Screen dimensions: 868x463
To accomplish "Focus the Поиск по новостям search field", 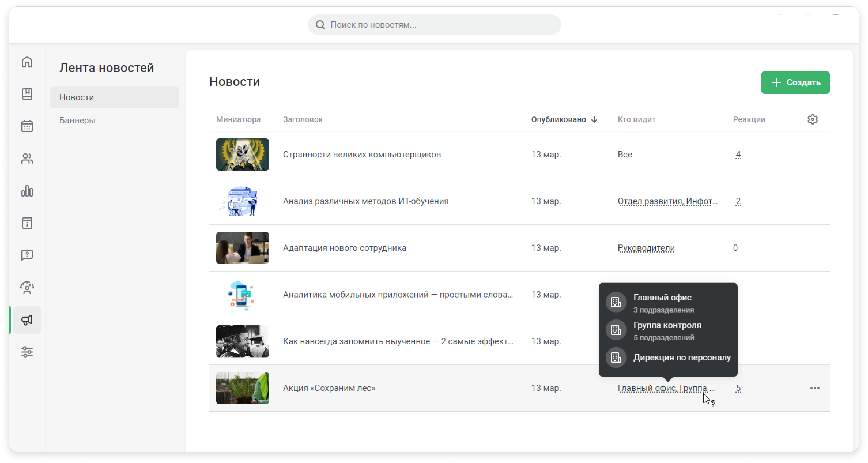I will (434, 25).
